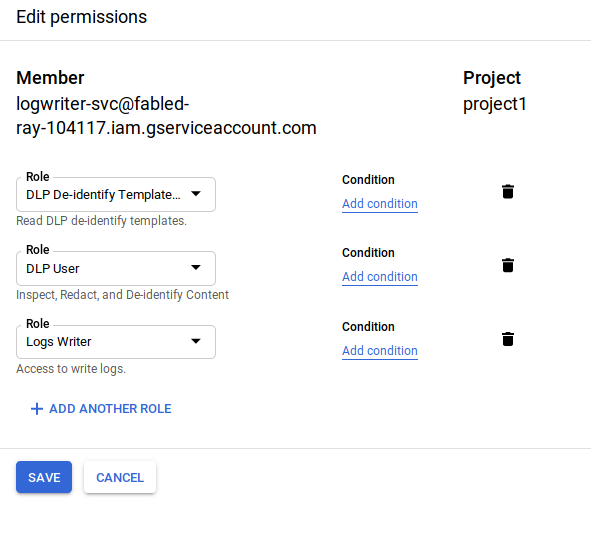This screenshot has height=543, width=591.
Task: Cancel editing permissions
Action: pos(120,477)
